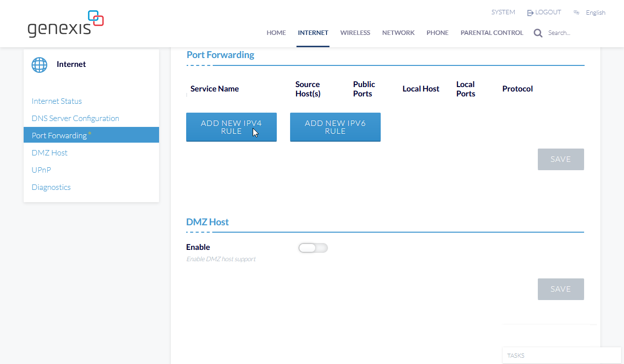Screen dimensions: 624x364
Task: Save the Port Forwarding settings
Action: pyautogui.click(x=560, y=159)
